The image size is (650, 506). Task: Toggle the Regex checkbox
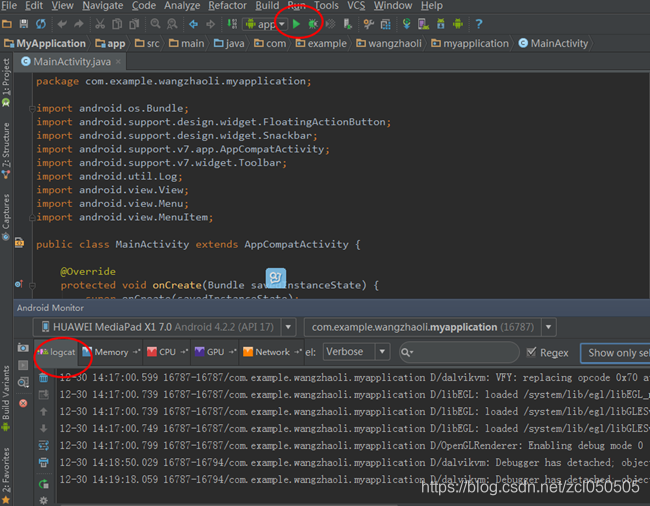(531, 352)
